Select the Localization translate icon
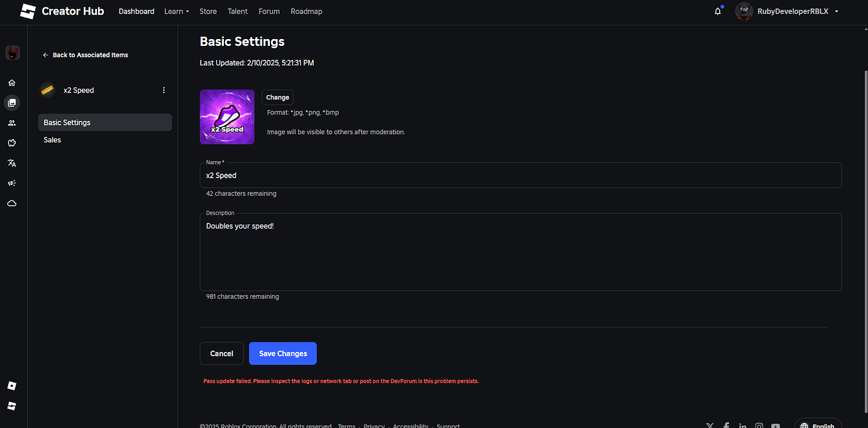The image size is (868, 428). coord(11,163)
